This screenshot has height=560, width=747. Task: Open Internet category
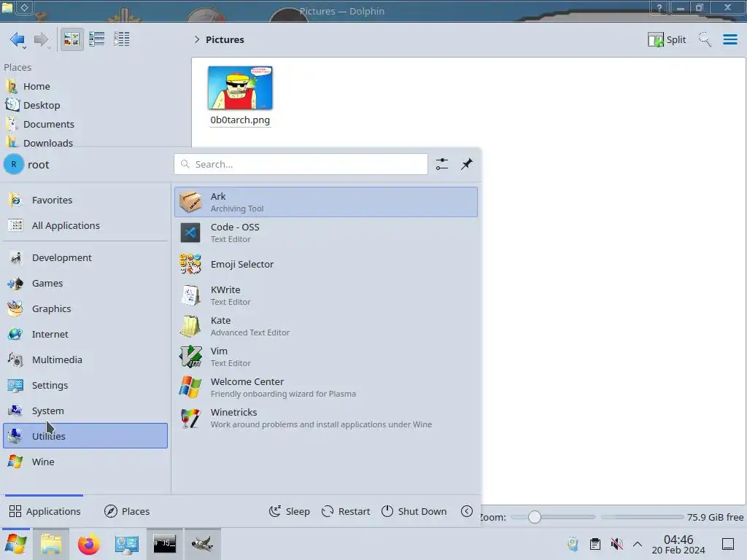coord(85,334)
